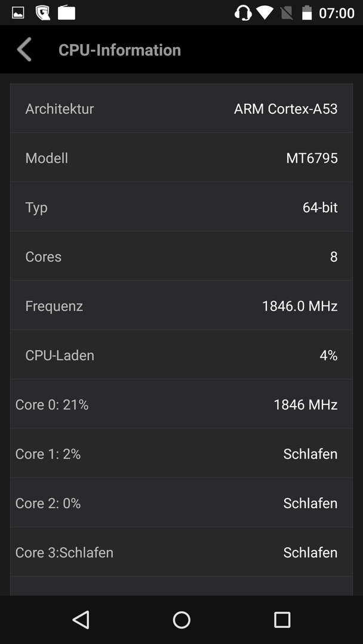The width and height of the screenshot is (363, 644).
Task: Tap the folder notification icon
Action: [x=66, y=13]
